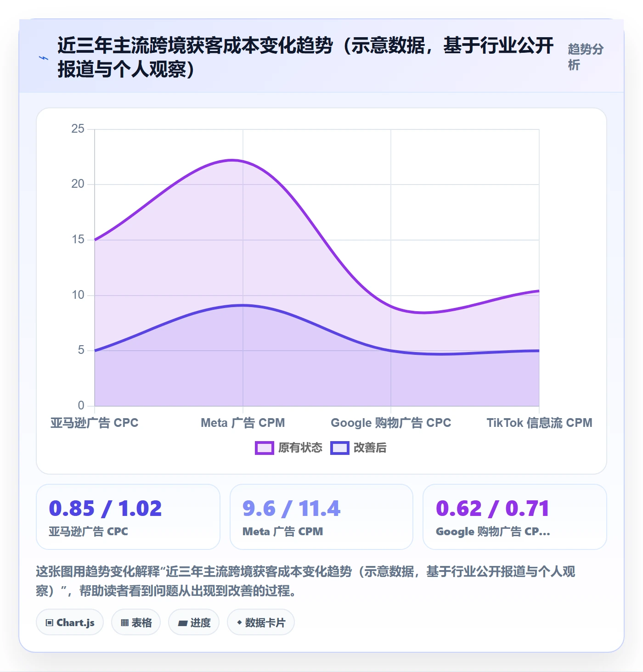Click the y-axis label 10
The image size is (643, 672).
[78, 295]
